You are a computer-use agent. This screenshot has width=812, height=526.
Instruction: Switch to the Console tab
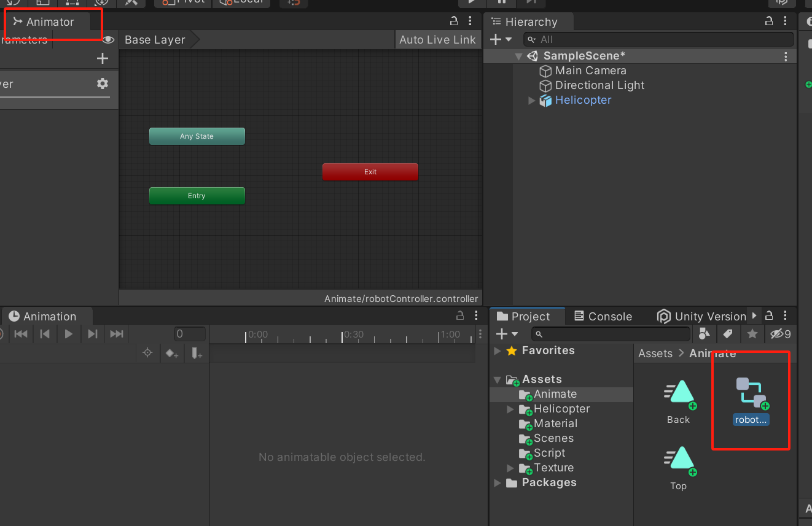point(603,317)
